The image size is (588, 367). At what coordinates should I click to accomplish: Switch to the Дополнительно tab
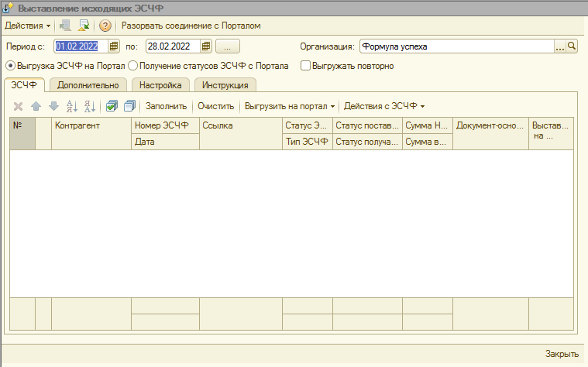pyautogui.click(x=88, y=84)
